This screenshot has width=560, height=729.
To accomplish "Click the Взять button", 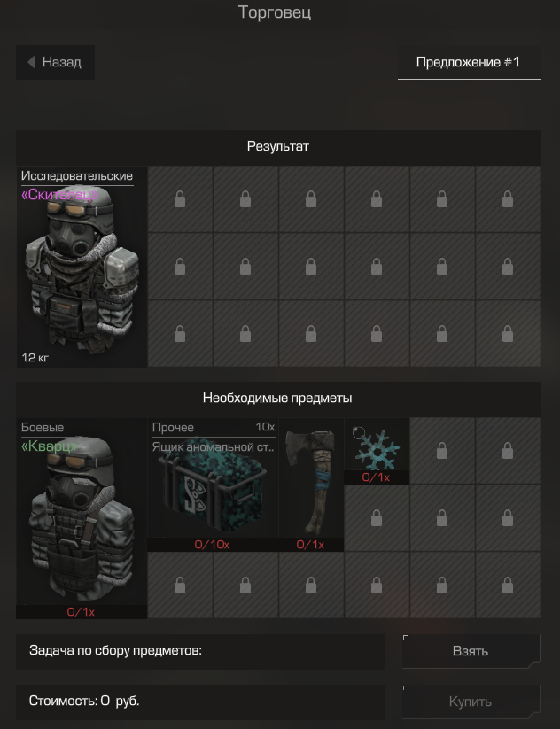I will pyautogui.click(x=471, y=651).
